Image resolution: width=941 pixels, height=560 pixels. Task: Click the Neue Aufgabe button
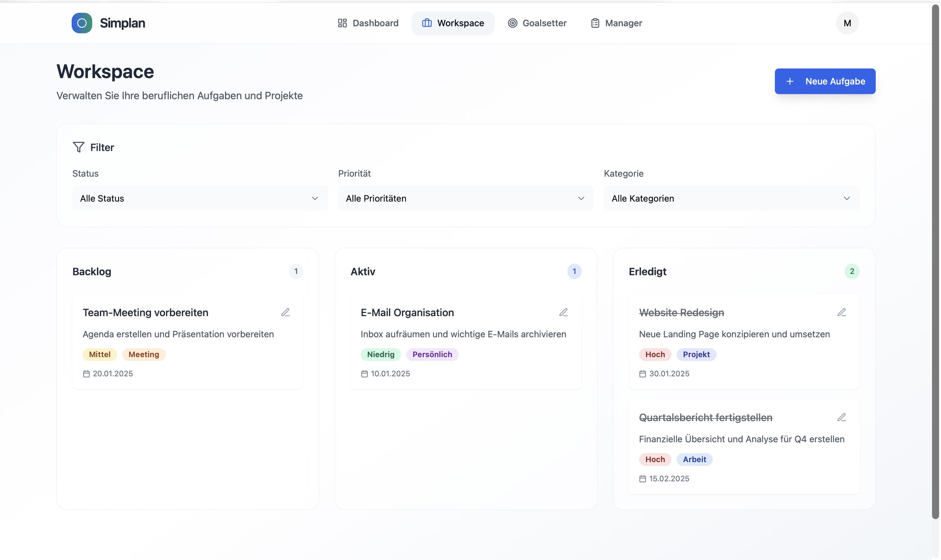pos(824,81)
